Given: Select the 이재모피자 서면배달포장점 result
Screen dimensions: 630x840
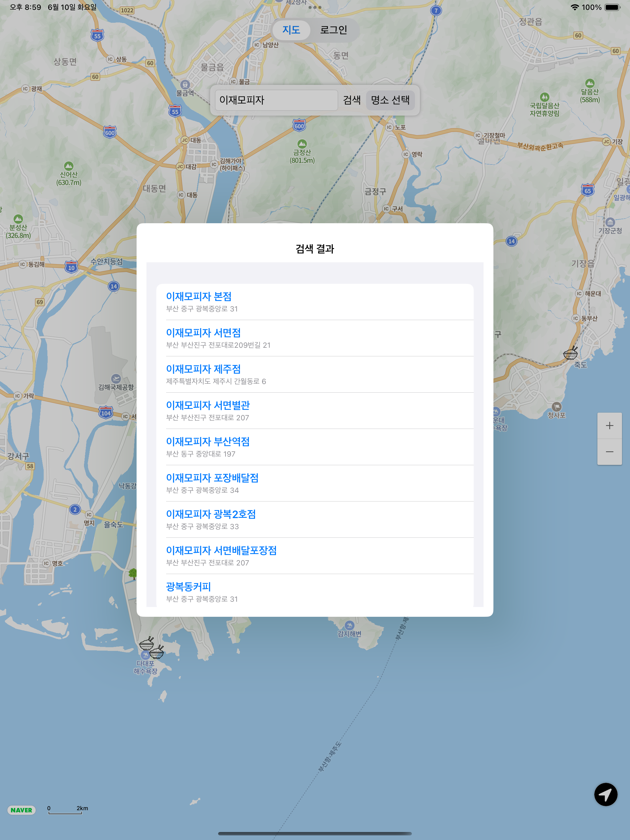Looking at the screenshot, I should (315, 556).
